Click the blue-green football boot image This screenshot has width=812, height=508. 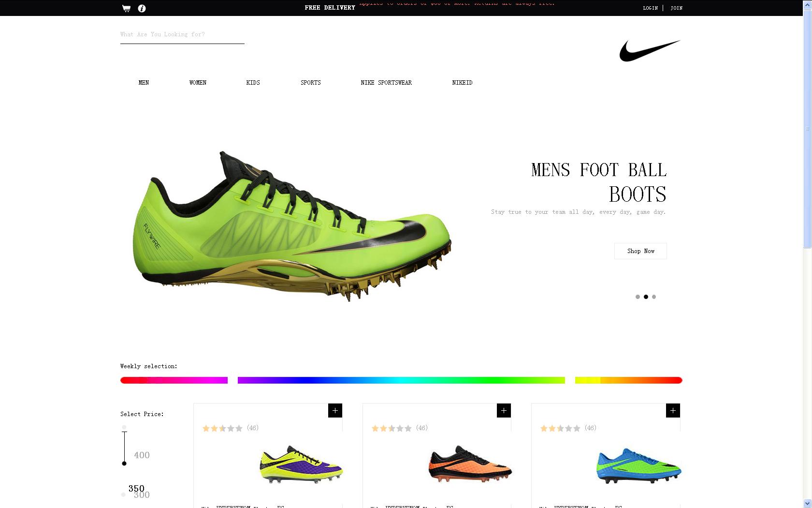(639, 465)
